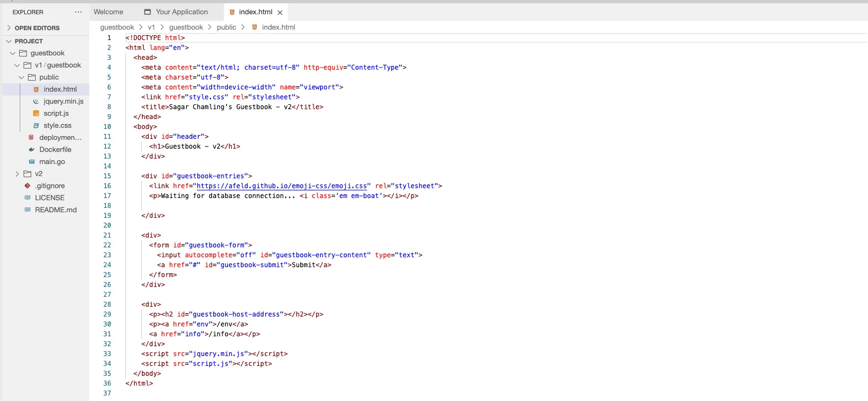The height and width of the screenshot is (401, 868).
Task: Select the index.html editor tab
Action: pyautogui.click(x=255, y=12)
